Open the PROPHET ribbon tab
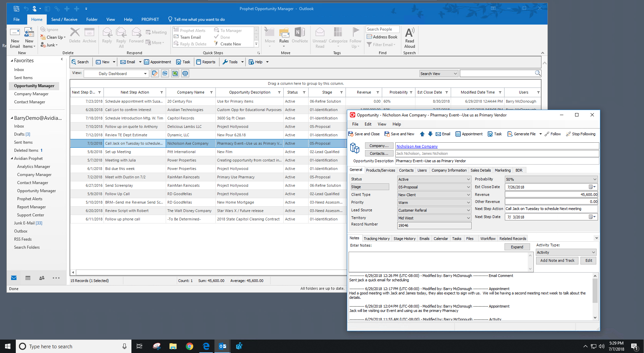The height and width of the screenshot is (353, 644). [150, 20]
